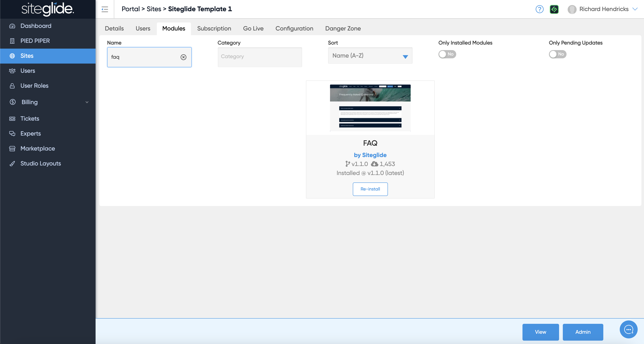The height and width of the screenshot is (344, 644).
Task: Open the Sort Name (A-Z) dropdown
Action: coord(370,56)
